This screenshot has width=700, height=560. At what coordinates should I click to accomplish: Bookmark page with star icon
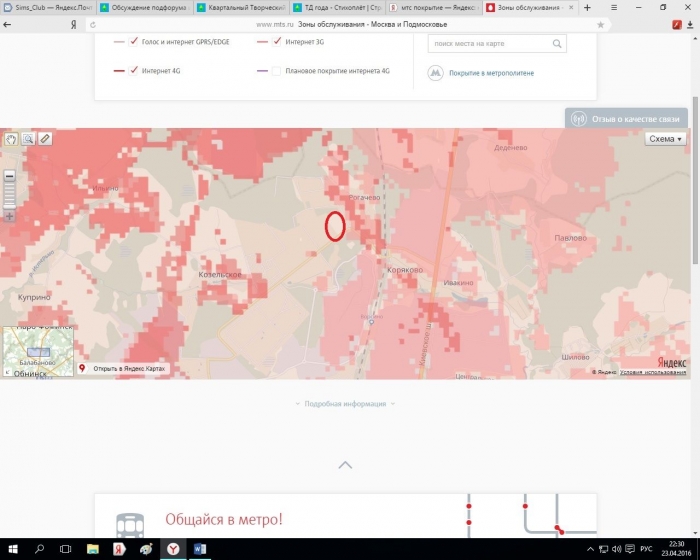point(600,25)
